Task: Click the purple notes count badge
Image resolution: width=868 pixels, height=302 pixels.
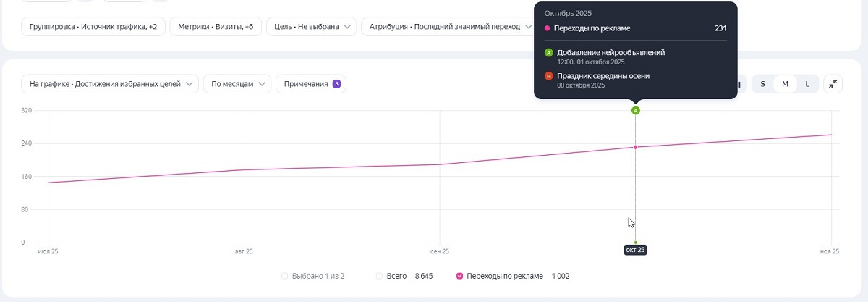Action: (x=336, y=84)
